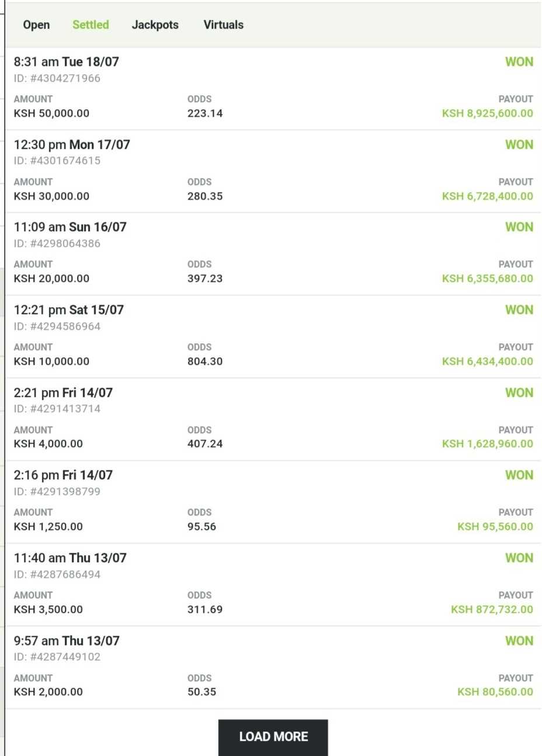The image size is (542, 756).
Task: Open the bet placed 8:31 am Tue 18/07
Action: coord(67,62)
